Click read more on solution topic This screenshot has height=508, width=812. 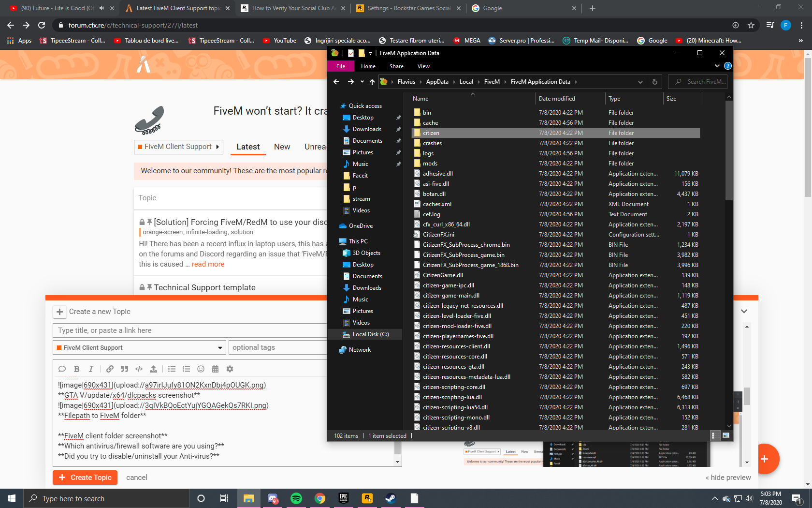pos(208,264)
